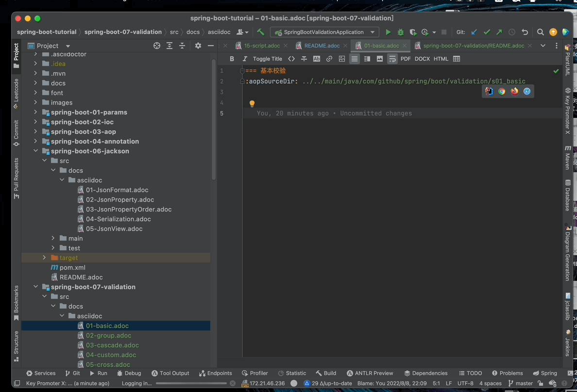The height and width of the screenshot is (392, 577).
Task: Apply Bold formatting in editor toolbar
Action: click(232, 59)
